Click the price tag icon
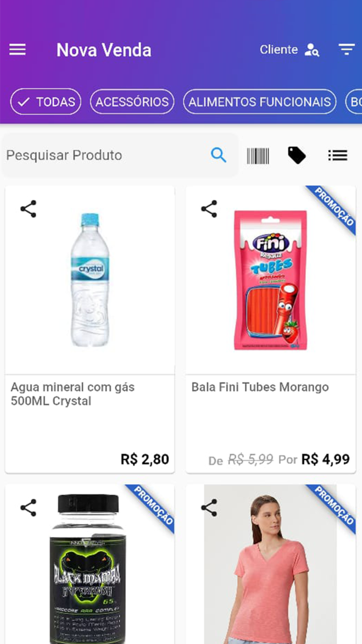Screen dimensions: 362x644 pyautogui.click(x=297, y=155)
